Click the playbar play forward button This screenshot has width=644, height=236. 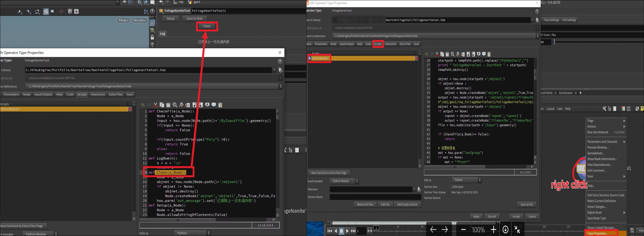pyautogui.click(x=347, y=231)
